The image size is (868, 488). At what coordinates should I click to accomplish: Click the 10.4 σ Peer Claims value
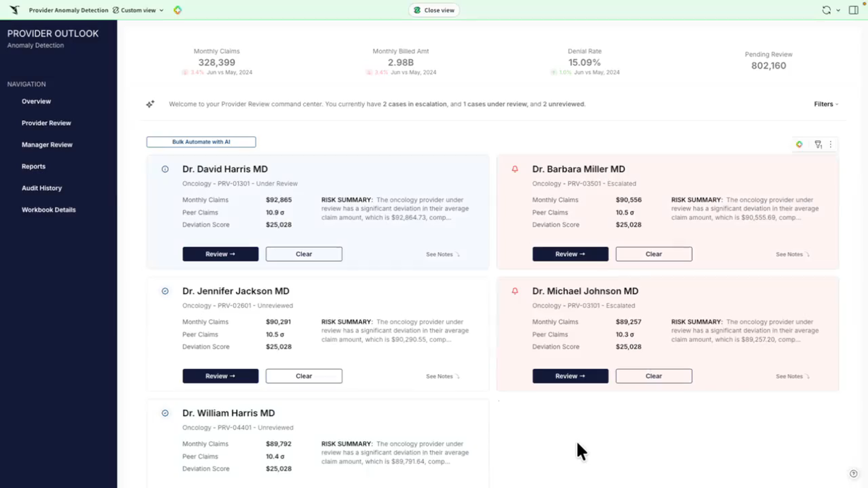click(x=275, y=456)
